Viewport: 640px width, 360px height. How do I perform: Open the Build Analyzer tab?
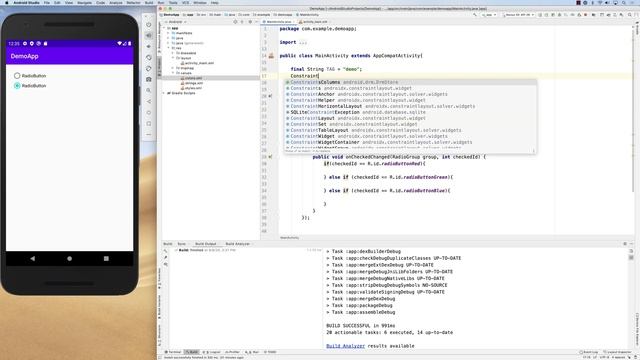point(237,244)
